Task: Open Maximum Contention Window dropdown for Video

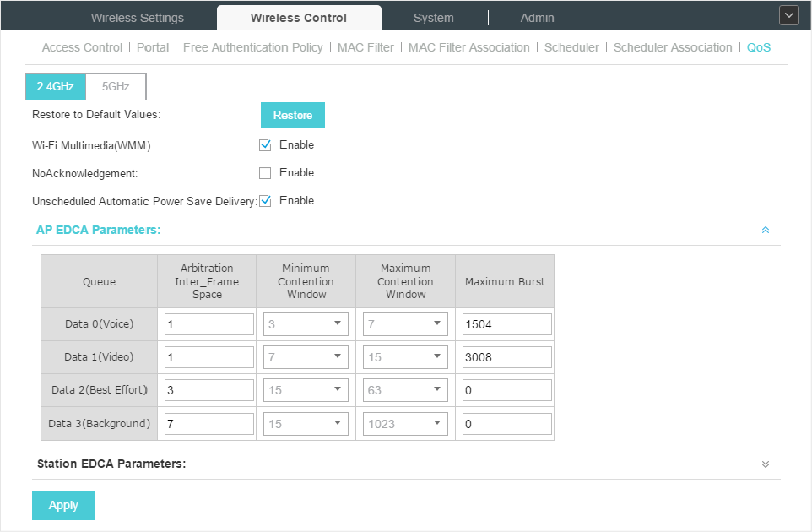Action: [405, 357]
